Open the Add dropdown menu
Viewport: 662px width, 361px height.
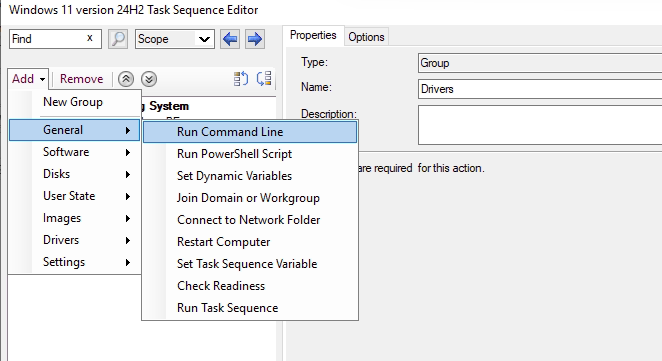(28, 79)
